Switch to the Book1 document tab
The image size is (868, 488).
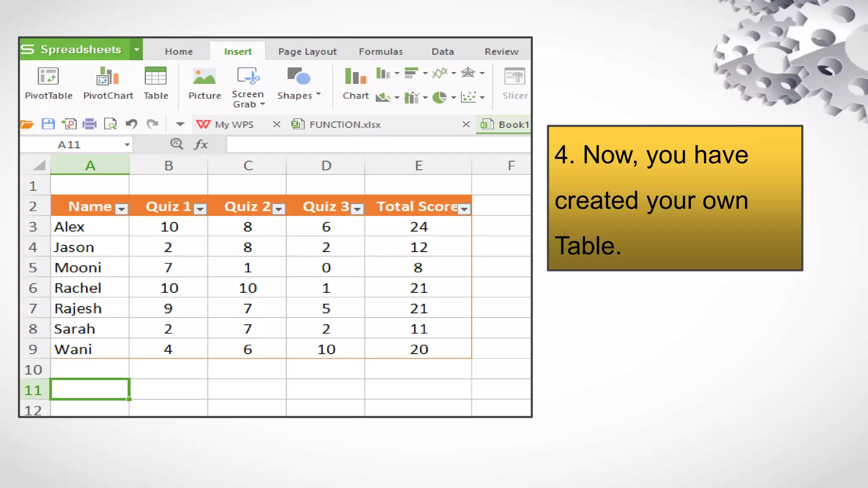coord(504,125)
